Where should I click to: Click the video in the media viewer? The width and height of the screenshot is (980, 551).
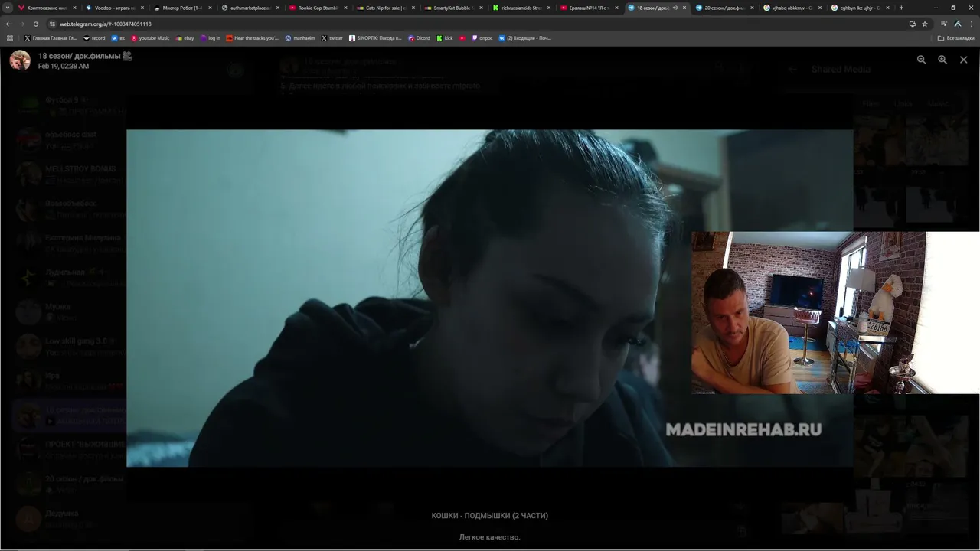490,298
